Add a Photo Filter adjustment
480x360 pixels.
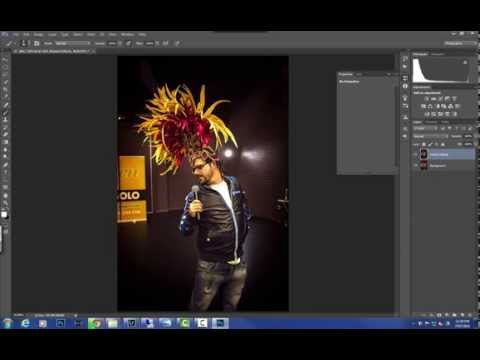(444, 106)
